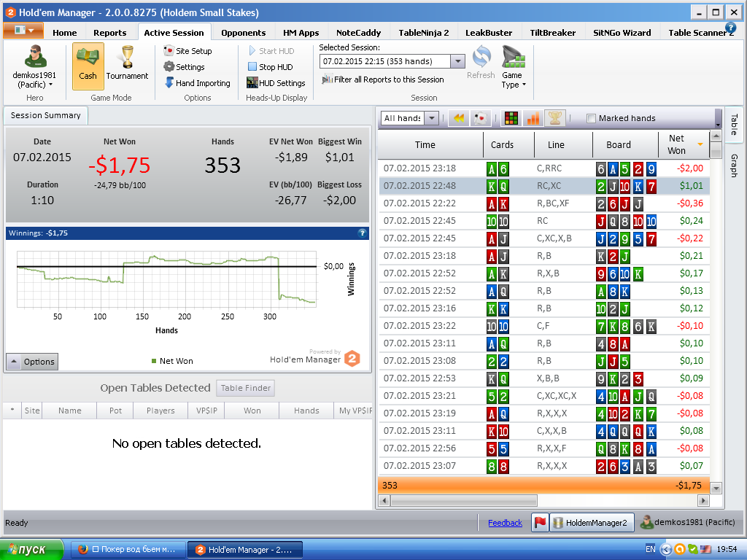Refresh the selected session

pyautogui.click(x=481, y=63)
